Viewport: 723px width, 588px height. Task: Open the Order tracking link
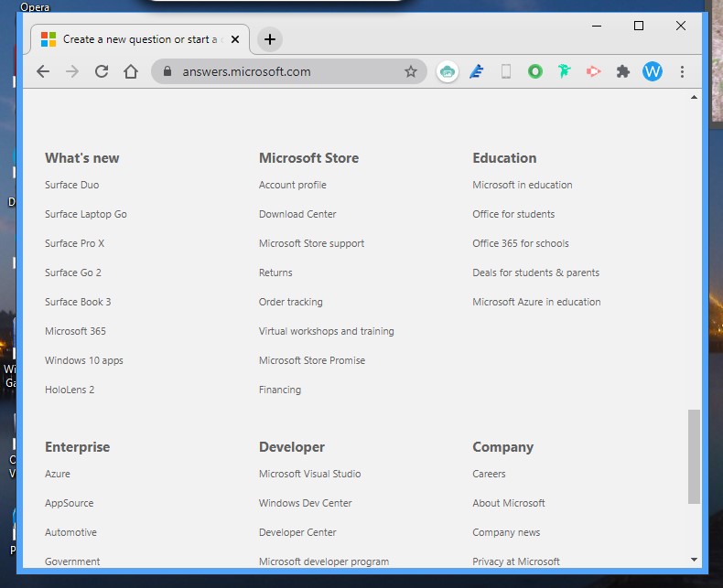291,302
